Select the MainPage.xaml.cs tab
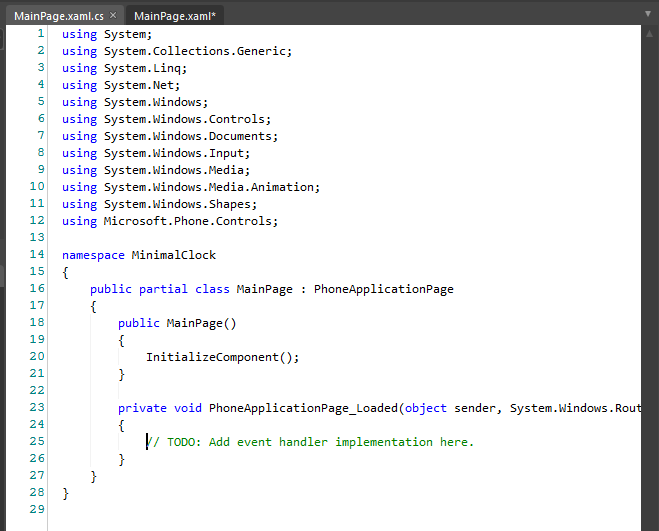Screen dimensions: 659x531 pos(58,16)
